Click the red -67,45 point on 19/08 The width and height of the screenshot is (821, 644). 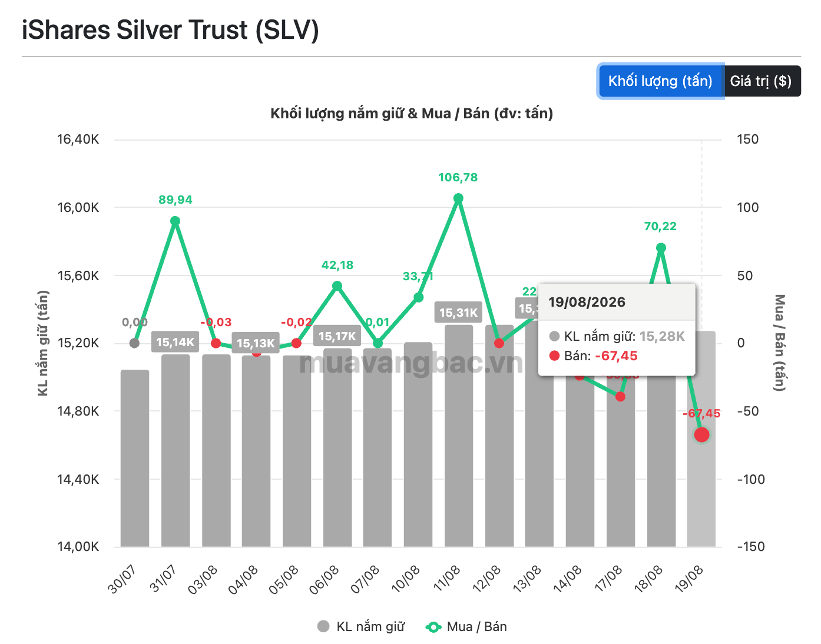coord(701,434)
